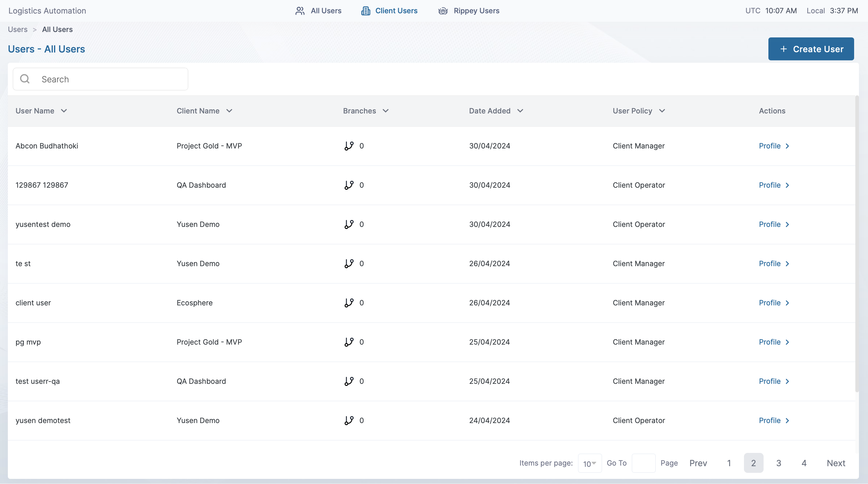
Task: Expand the Client Name sort chevron
Action: point(229,111)
